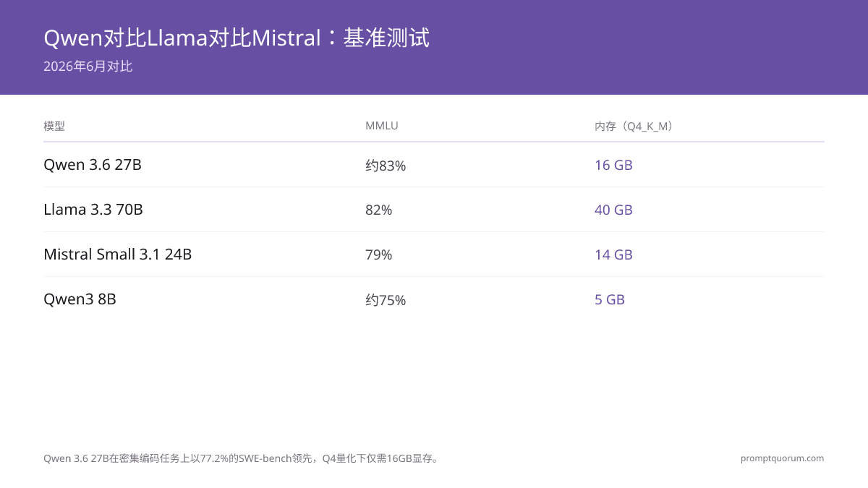Image resolution: width=868 pixels, height=488 pixels.
Task: Select the 'Qwen 3.6 27B' model name
Action: tap(93, 165)
